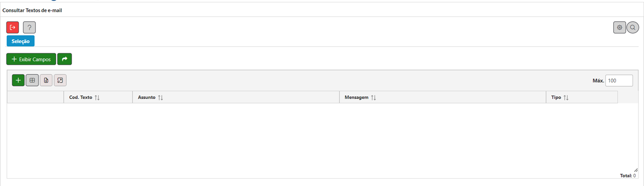Click the Exibir Campos button
This screenshot has width=644, height=186.
coord(31,59)
